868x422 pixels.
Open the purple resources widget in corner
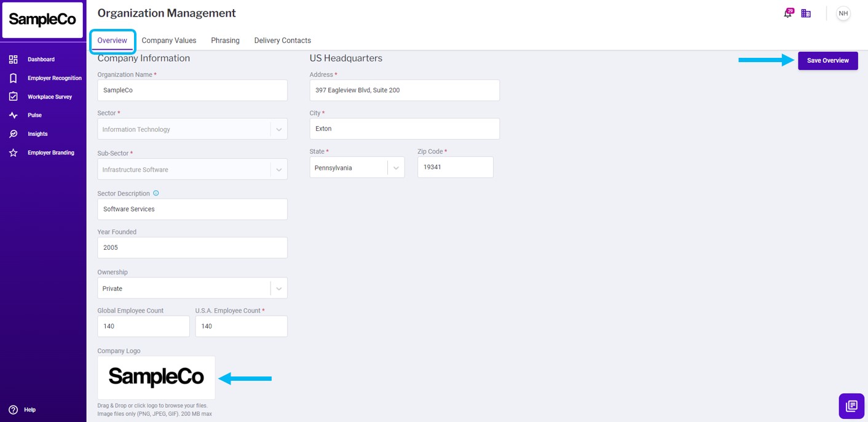851,406
